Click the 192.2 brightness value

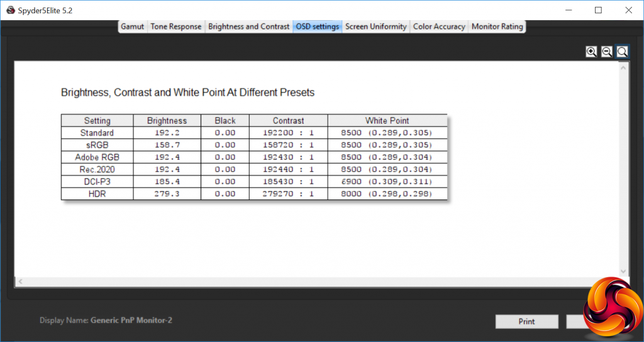click(167, 133)
